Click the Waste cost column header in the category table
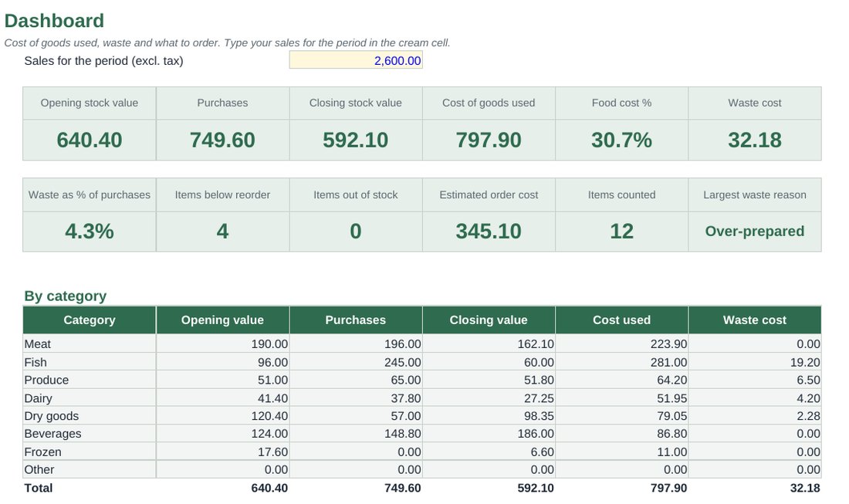849x504 pixels. [x=755, y=320]
